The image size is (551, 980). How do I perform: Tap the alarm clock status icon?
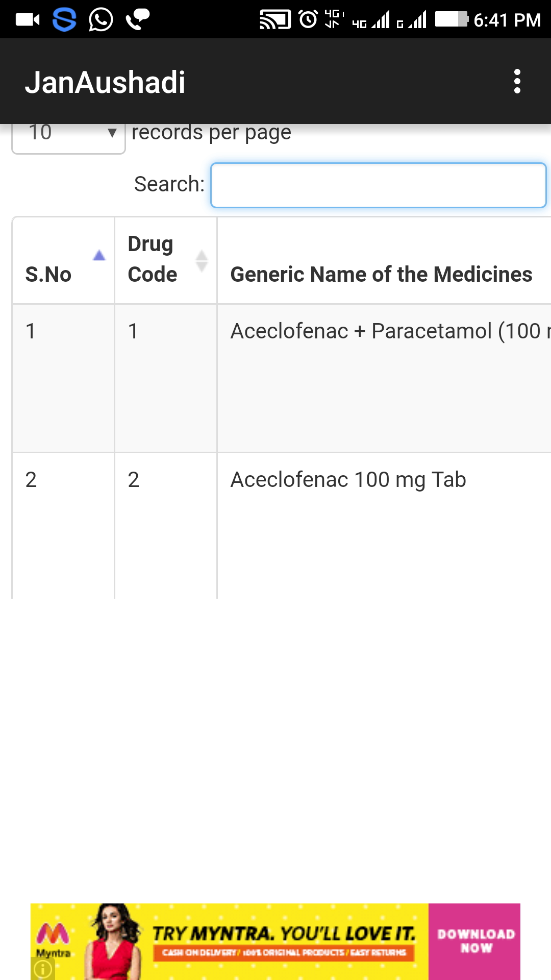(308, 19)
